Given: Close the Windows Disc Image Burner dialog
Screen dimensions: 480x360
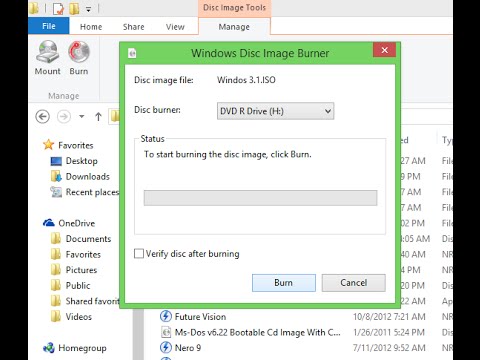Looking at the screenshot, I should [x=384, y=50].
